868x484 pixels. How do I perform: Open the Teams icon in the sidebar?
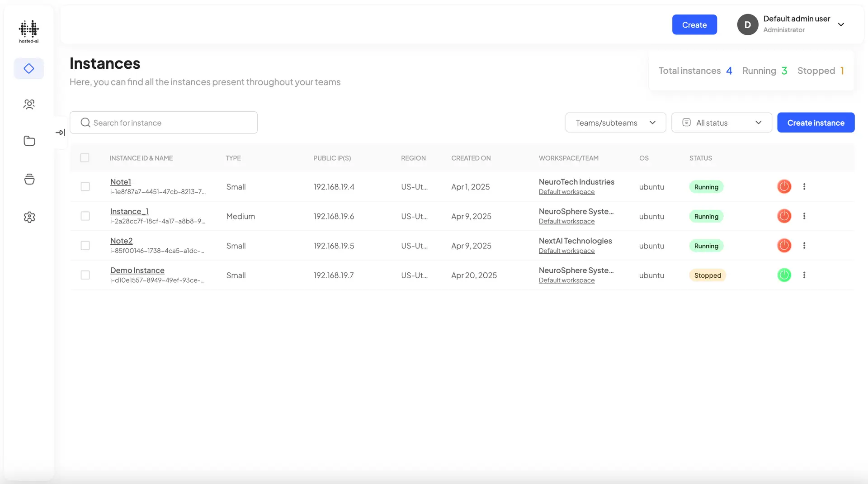28,104
